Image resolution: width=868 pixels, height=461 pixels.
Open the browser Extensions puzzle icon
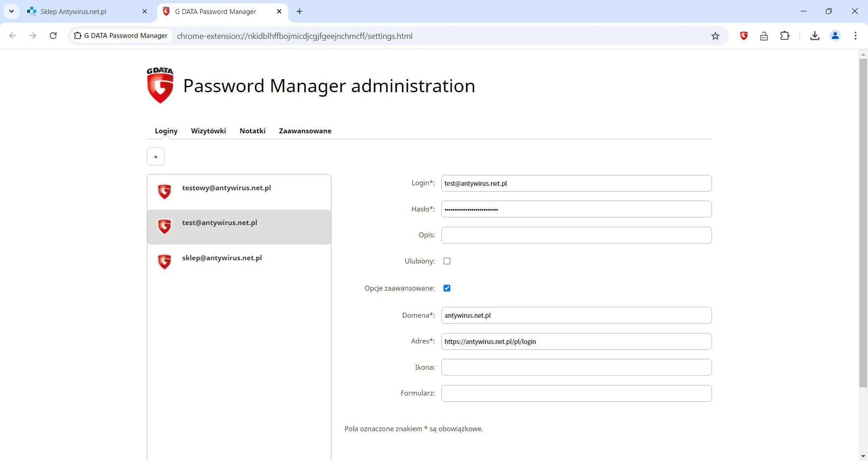[x=785, y=36]
